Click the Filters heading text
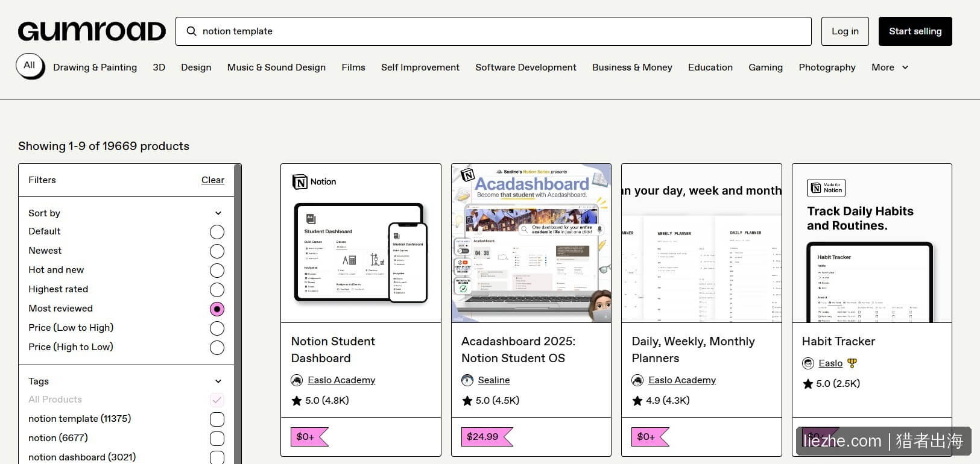This screenshot has width=980, height=464. coord(42,180)
